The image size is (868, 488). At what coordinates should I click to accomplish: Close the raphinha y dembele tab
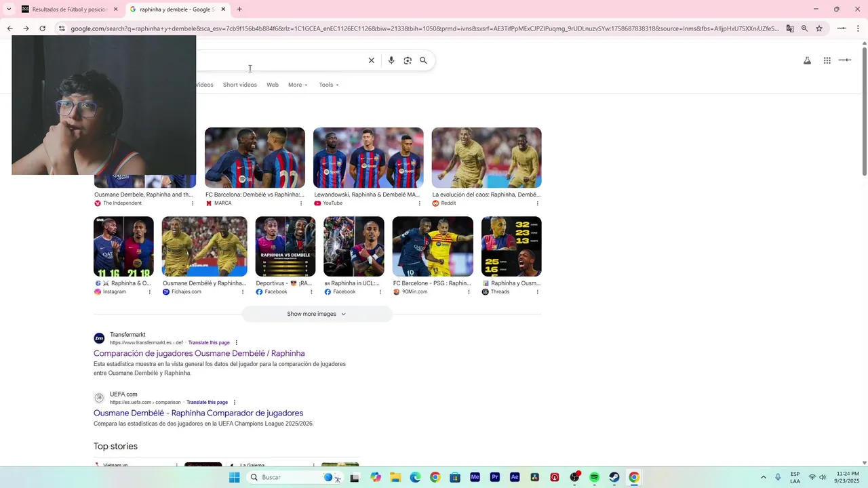pyautogui.click(x=223, y=9)
